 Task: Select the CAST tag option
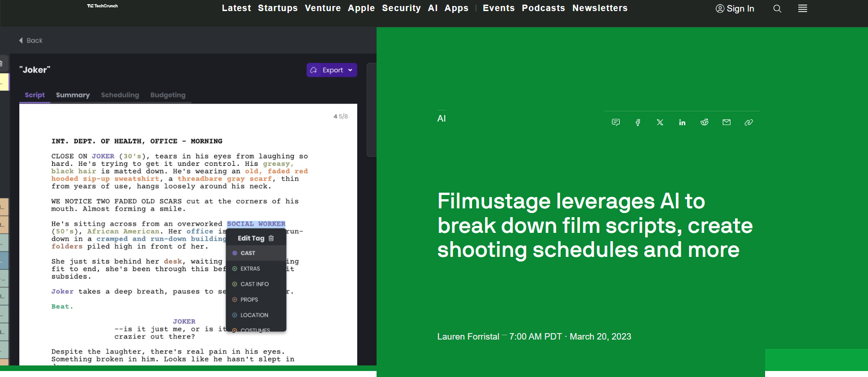click(256, 253)
